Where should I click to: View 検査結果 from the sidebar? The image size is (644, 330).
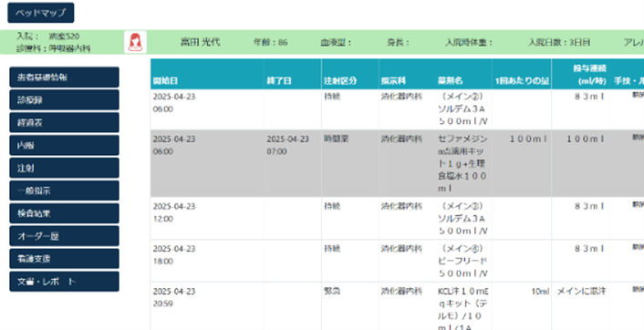[64, 213]
